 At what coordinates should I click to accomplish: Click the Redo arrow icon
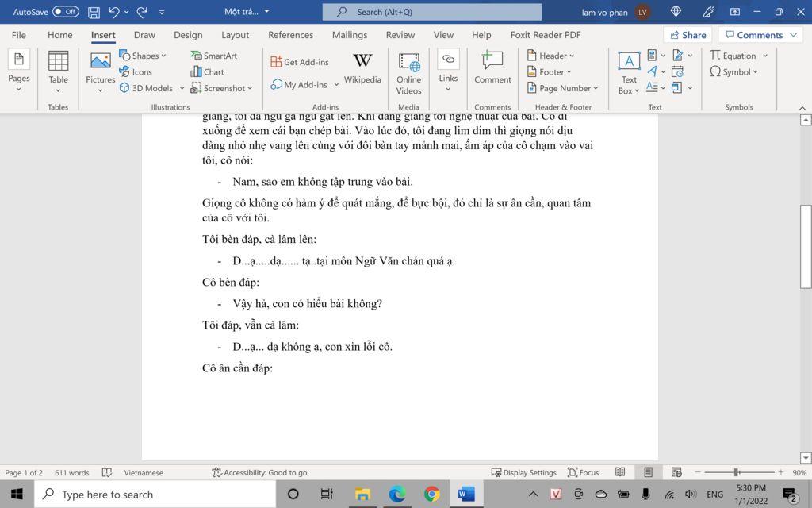[x=141, y=12]
